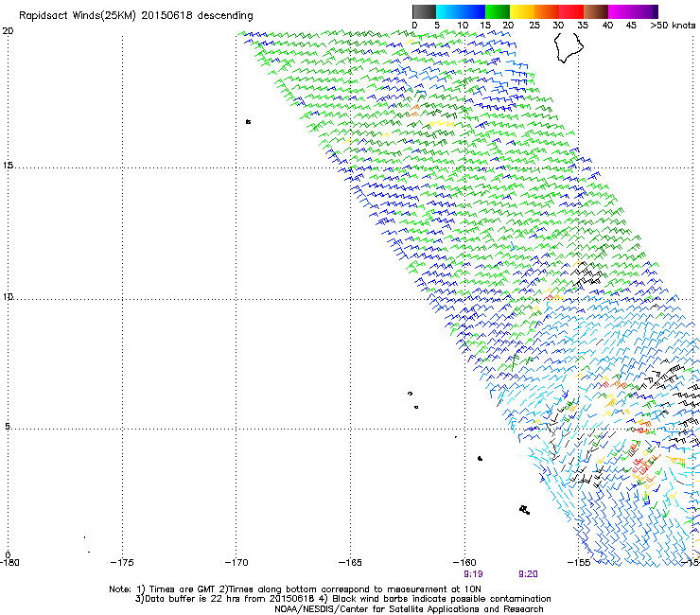700x615 pixels.
Task: Click the yellow 20-25 knots legend swatch
Action: coord(522,11)
